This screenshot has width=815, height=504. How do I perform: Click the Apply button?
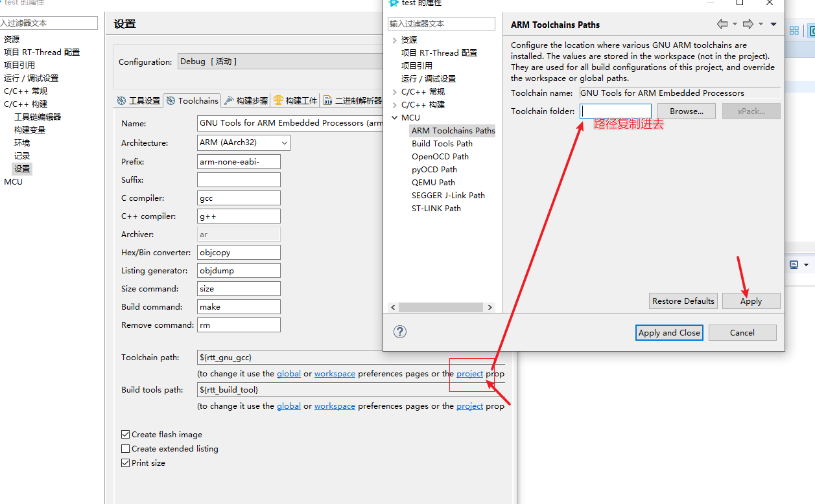pyautogui.click(x=751, y=301)
